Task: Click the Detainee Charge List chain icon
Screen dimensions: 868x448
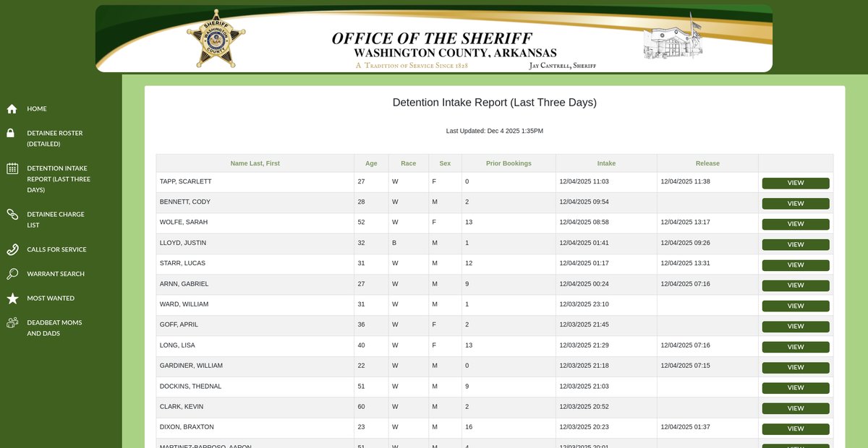Action: pos(12,215)
